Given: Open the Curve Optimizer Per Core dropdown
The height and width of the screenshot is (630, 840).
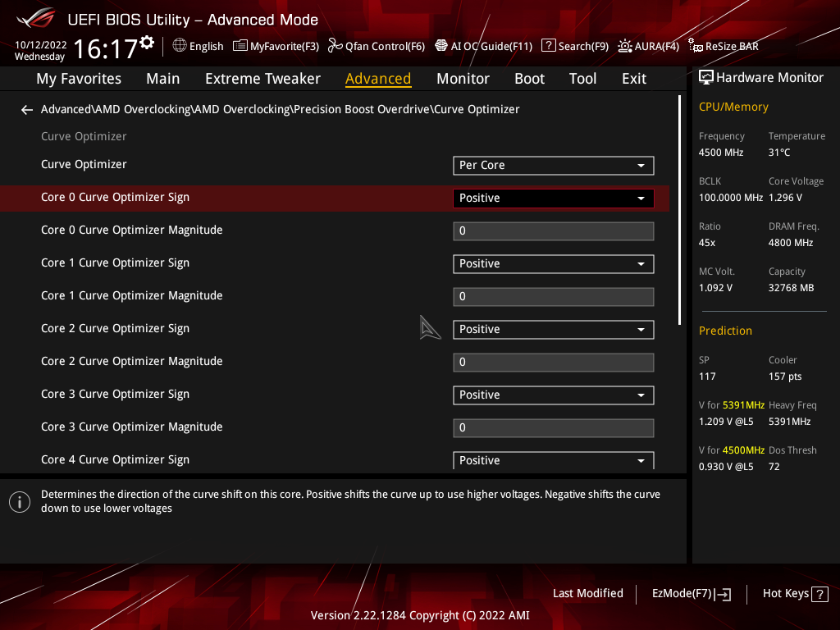Looking at the screenshot, I should tap(554, 166).
